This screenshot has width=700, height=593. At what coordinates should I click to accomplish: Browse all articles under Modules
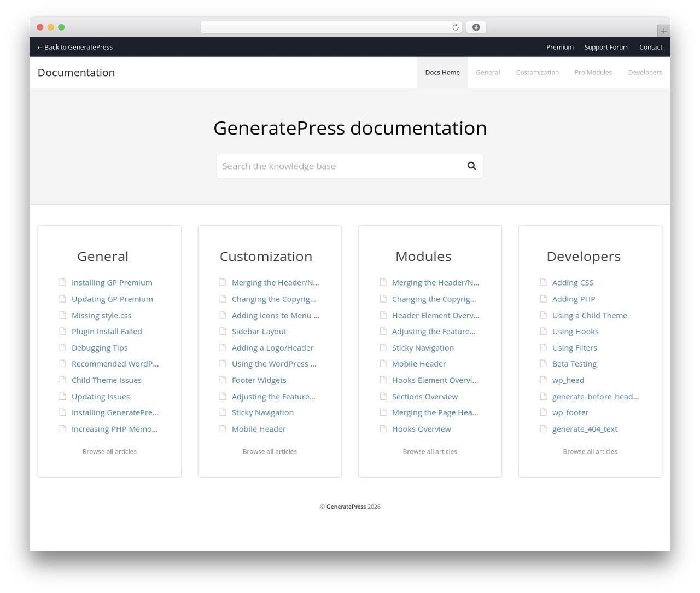(x=430, y=451)
